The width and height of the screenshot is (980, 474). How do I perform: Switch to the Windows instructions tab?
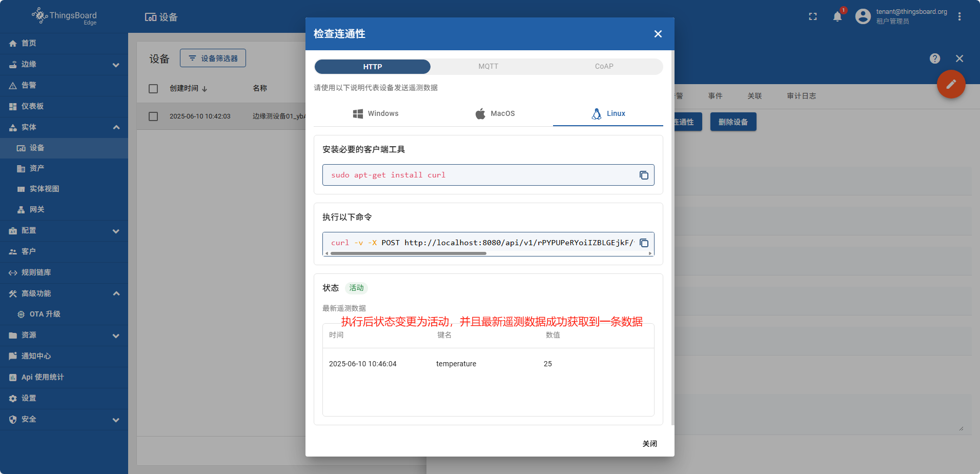click(x=376, y=113)
